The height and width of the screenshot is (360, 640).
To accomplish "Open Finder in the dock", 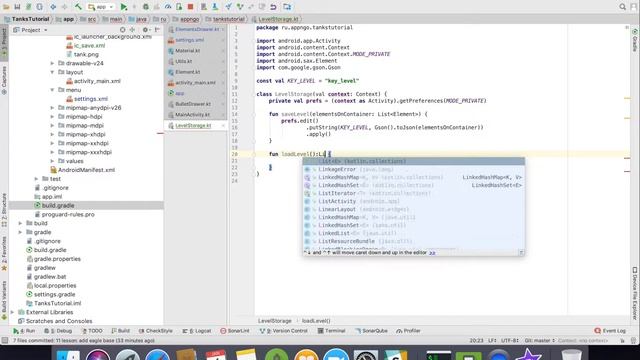I will (68, 355).
